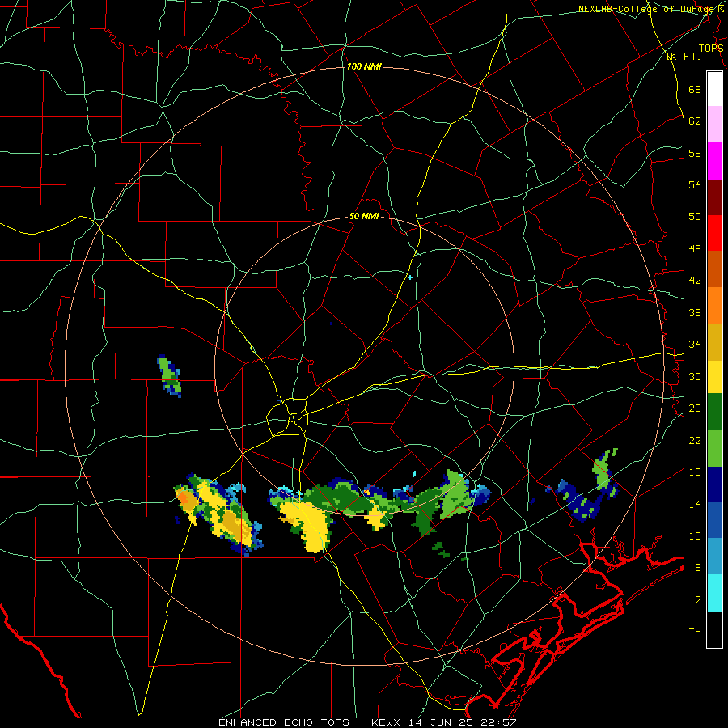
Task: Click the white swatch atop the tops legend
Action: (x=714, y=89)
